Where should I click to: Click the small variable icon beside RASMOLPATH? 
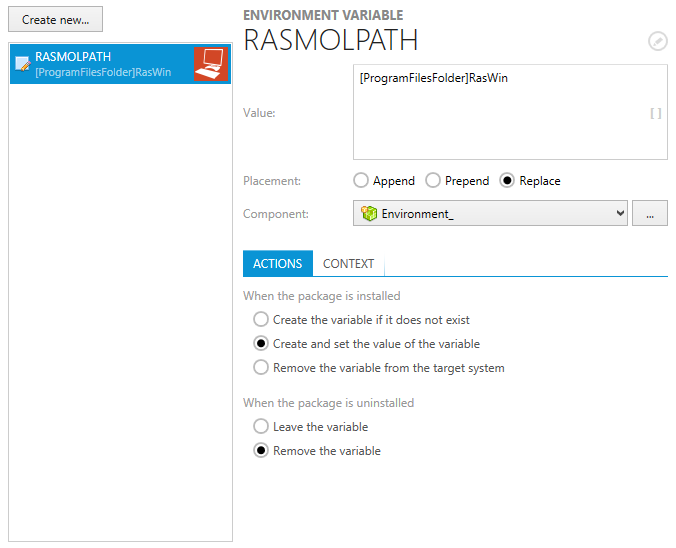tap(22, 65)
